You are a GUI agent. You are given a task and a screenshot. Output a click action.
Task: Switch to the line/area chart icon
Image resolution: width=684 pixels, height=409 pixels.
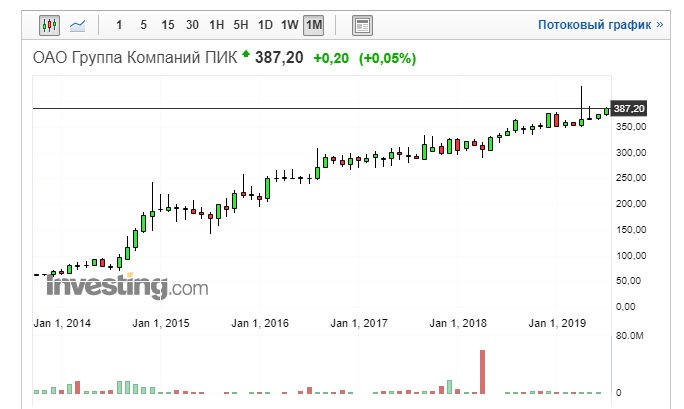click(77, 25)
